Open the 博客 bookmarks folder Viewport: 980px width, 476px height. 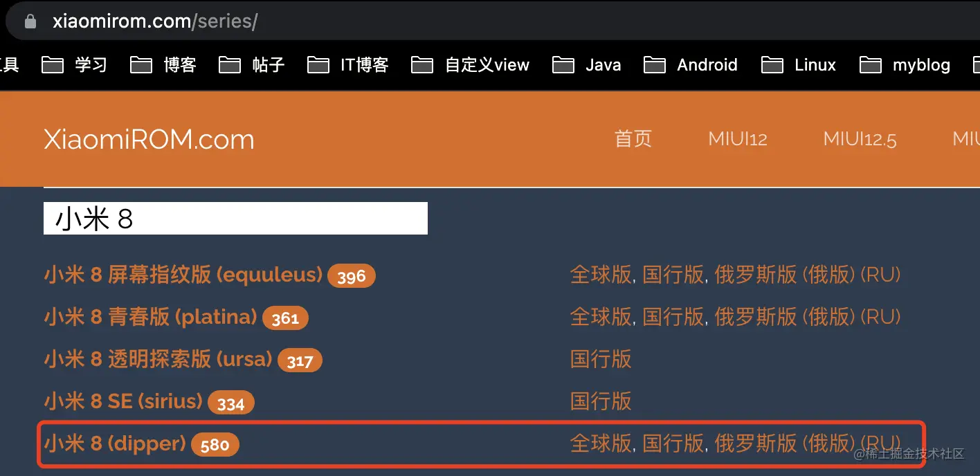(x=179, y=64)
